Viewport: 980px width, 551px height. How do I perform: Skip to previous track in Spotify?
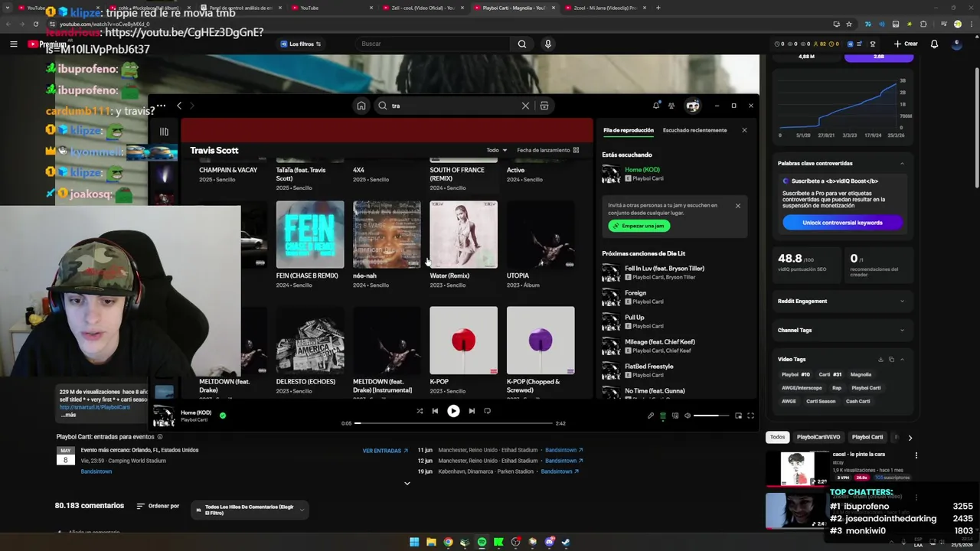click(435, 411)
